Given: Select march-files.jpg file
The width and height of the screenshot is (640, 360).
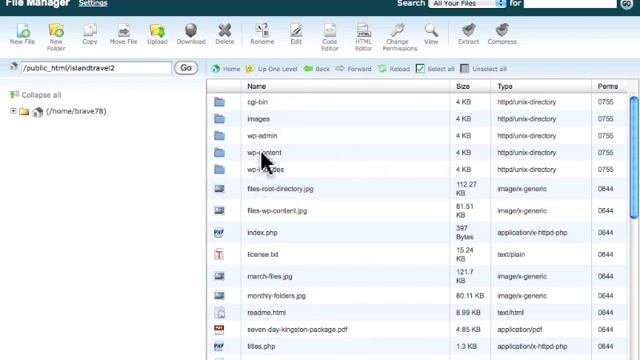Looking at the screenshot, I should (270, 276).
